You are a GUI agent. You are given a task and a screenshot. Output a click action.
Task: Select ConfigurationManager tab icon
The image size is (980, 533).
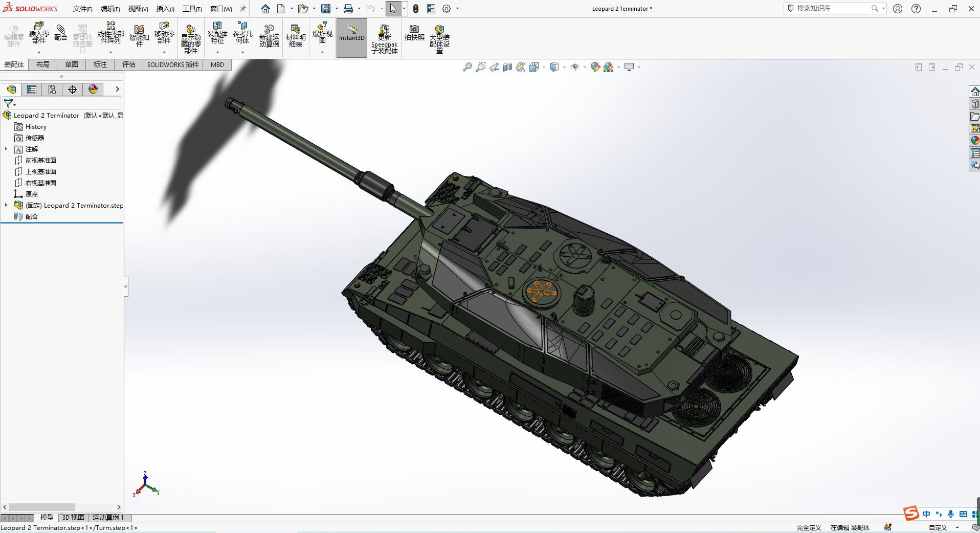[52, 90]
